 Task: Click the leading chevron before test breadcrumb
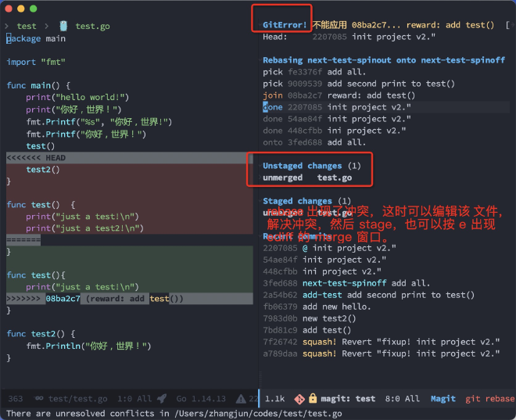pyautogui.click(x=7, y=27)
